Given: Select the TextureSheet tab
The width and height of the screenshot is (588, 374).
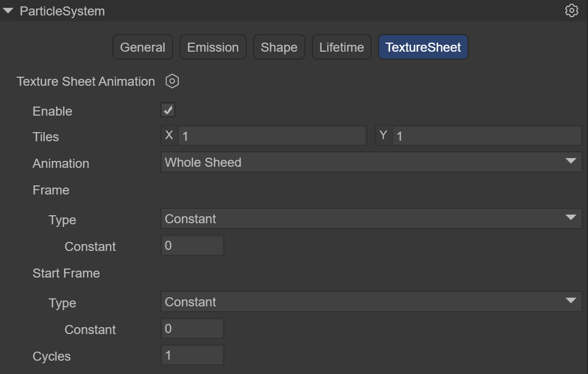Looking at the screenshot, I should pyautogui.click(x=423, y=47).
